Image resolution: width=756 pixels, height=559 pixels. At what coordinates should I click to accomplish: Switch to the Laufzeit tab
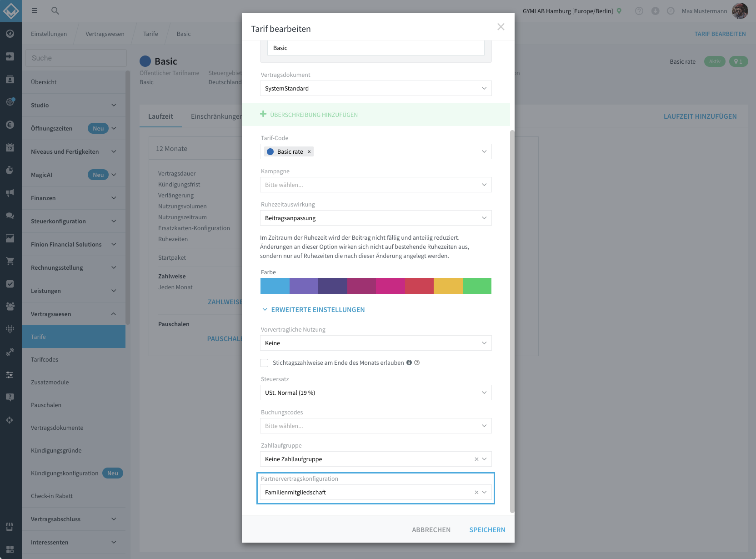pos(160,116)
